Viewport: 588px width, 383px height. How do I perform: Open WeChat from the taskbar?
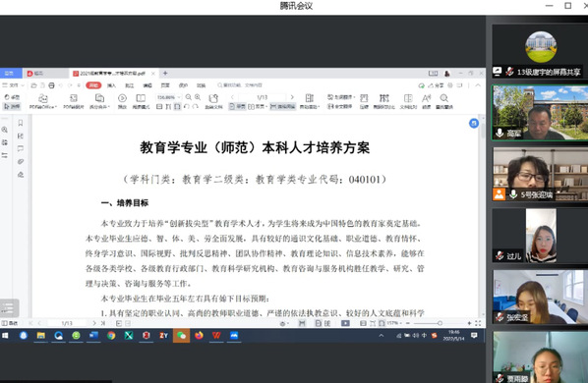point(181,336)
